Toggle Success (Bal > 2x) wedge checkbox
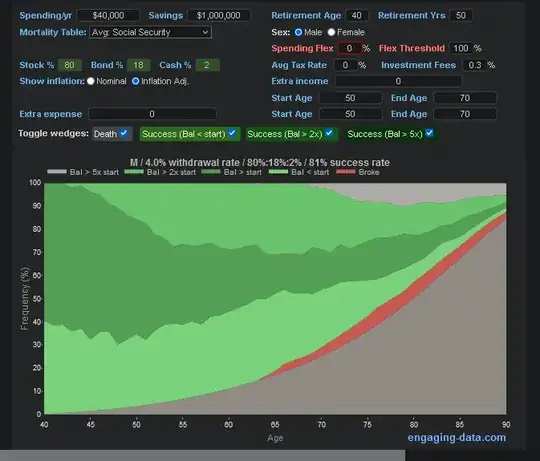This screenshot has width=540, height=461. 329,133
